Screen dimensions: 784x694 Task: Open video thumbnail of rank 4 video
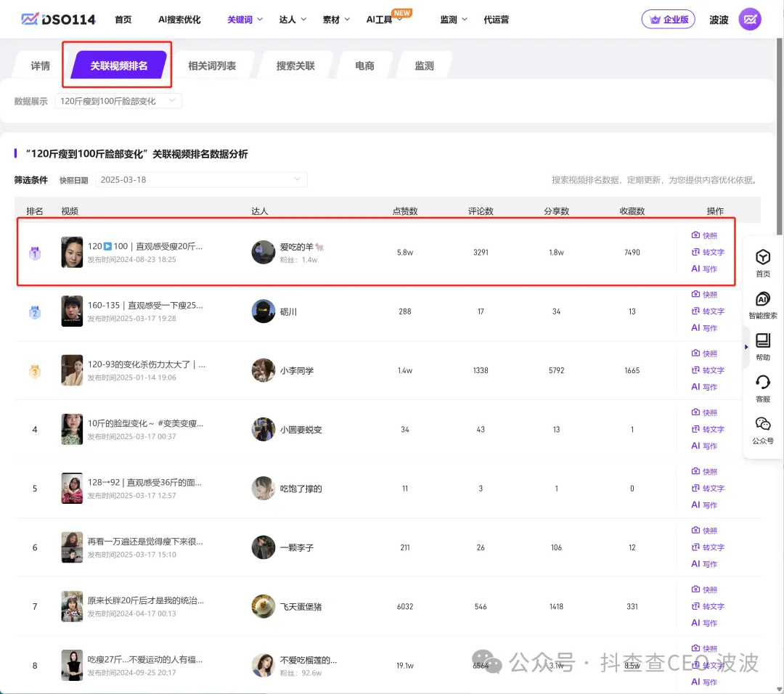72,429
